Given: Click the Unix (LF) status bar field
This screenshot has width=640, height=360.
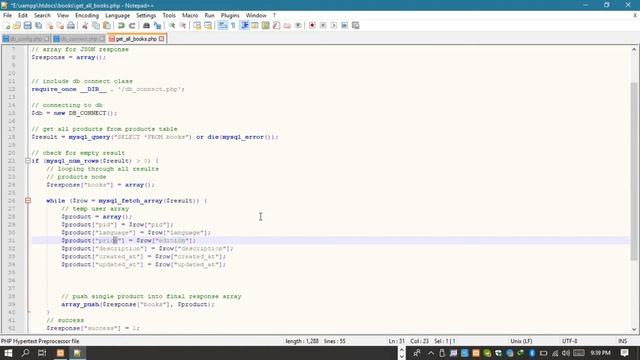Looking at the screenshot, I should (x=521, y=341).
